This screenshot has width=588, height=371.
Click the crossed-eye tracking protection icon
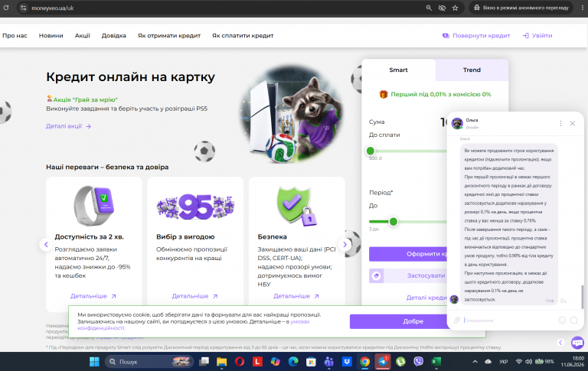point(442,8)
